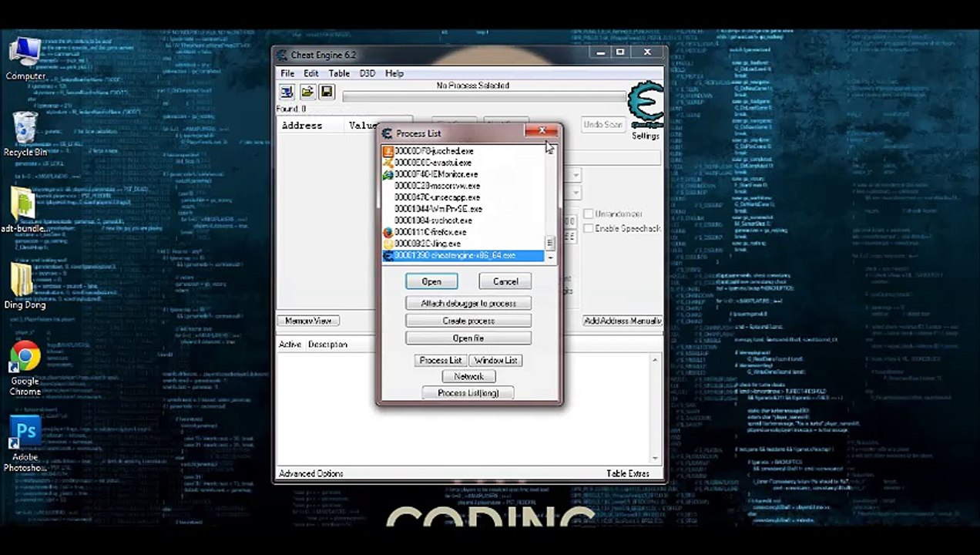980x555 pixels.
Task: Close the Process List dialog
Action: pos(542,132)
